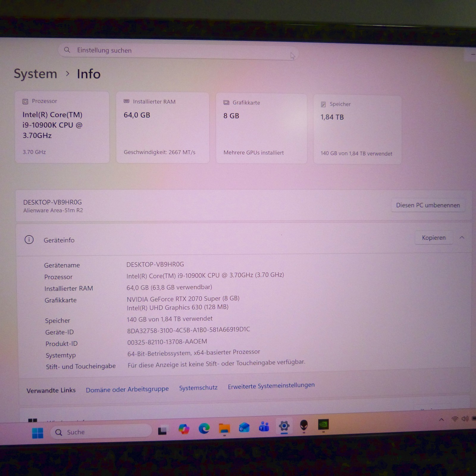Viewport: 476px width, 476px height.
Task: Go back to System breadcrumb
Action: (x=35, y=73)
